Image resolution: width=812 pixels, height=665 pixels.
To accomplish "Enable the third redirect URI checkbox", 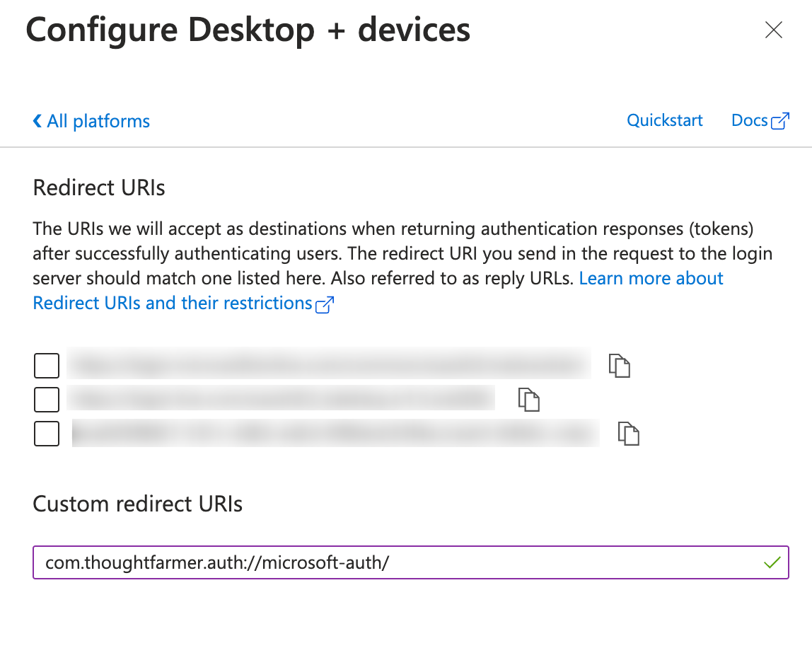I will point(46,434).
